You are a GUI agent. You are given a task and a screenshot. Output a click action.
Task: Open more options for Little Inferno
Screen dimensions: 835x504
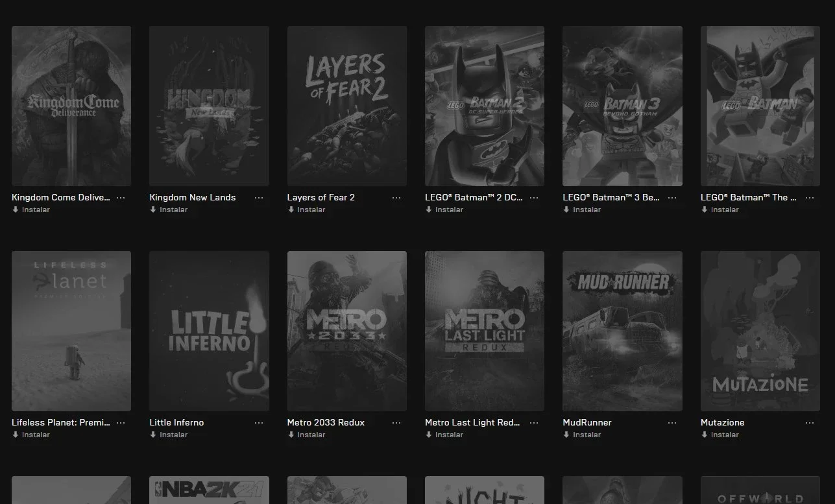coord(259,422)
